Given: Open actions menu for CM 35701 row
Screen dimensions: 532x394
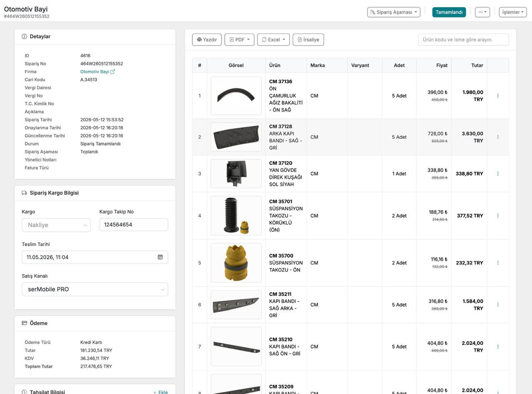Looking at the screenshot, I should tap(498, 216).
